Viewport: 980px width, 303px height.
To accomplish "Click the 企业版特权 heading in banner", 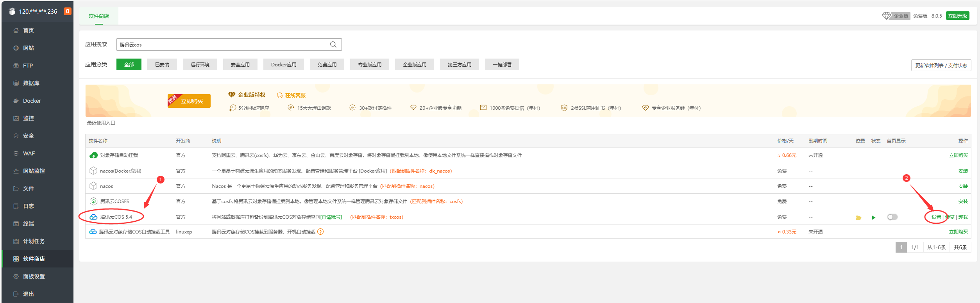I will click(251, 95).
